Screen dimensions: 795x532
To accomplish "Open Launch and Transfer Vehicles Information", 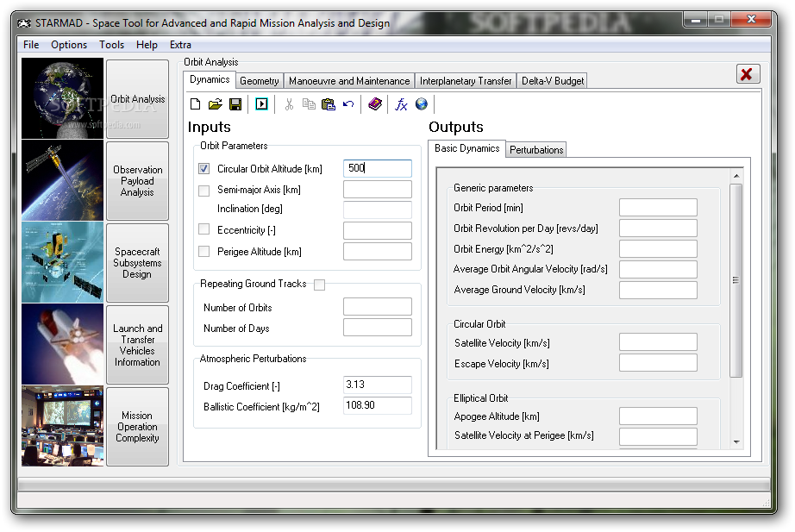I will click(137, 345).
